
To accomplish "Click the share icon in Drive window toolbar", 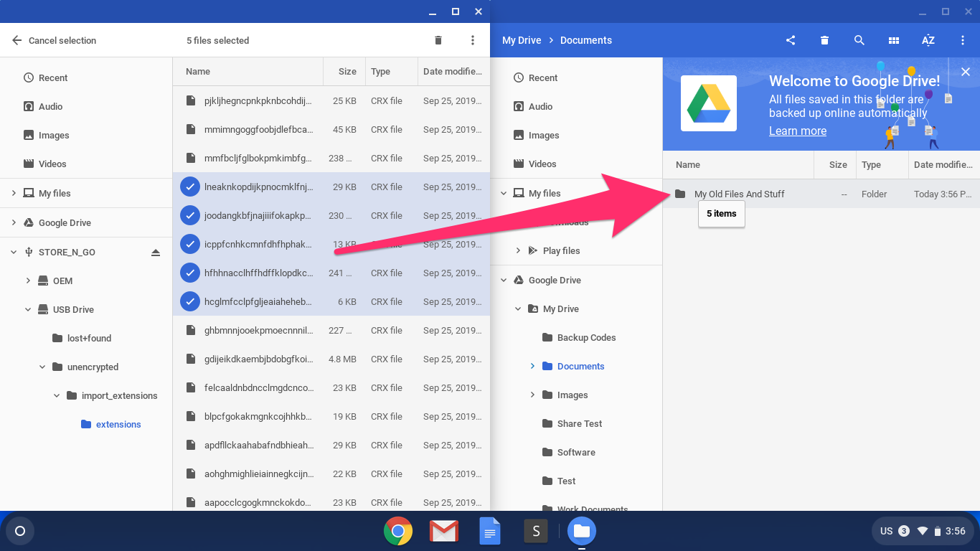I will (791, 40).
